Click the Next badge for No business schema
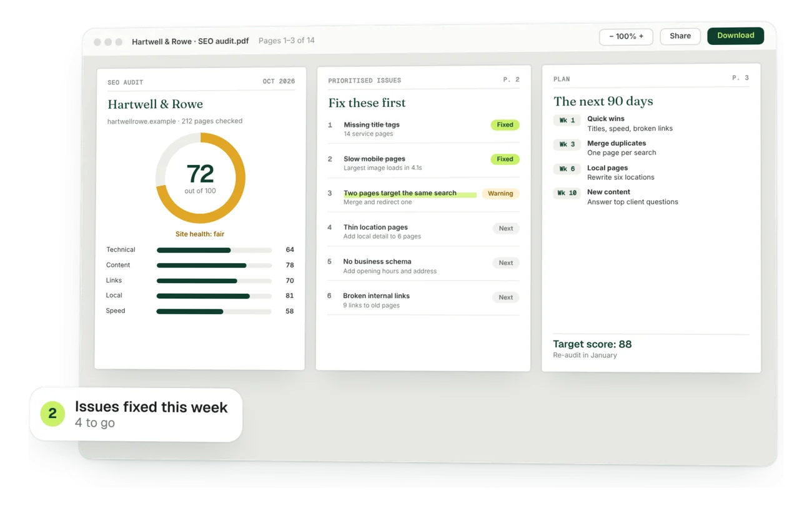 pyautogui.click(x=506, y=263)
